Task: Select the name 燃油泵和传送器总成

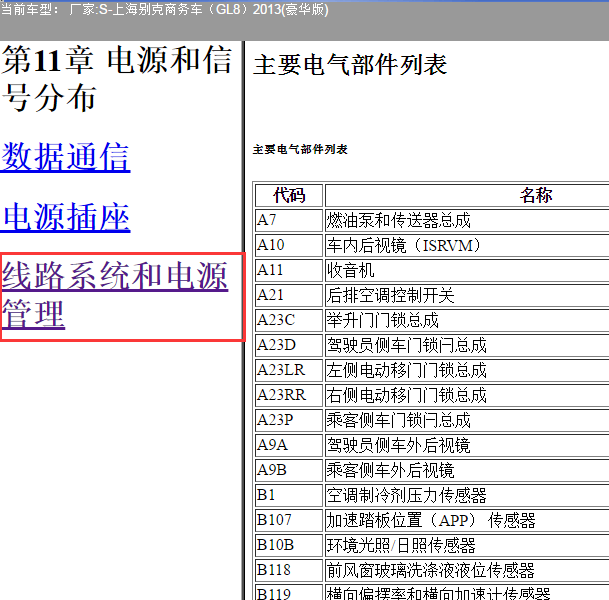Action: click(x=398, y=221)
